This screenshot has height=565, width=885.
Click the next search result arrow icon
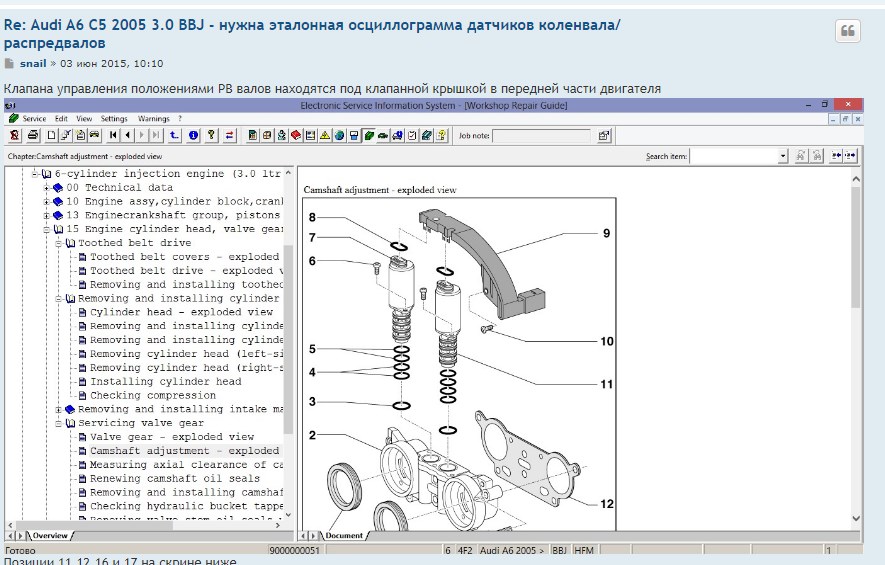tap(850, 156)
